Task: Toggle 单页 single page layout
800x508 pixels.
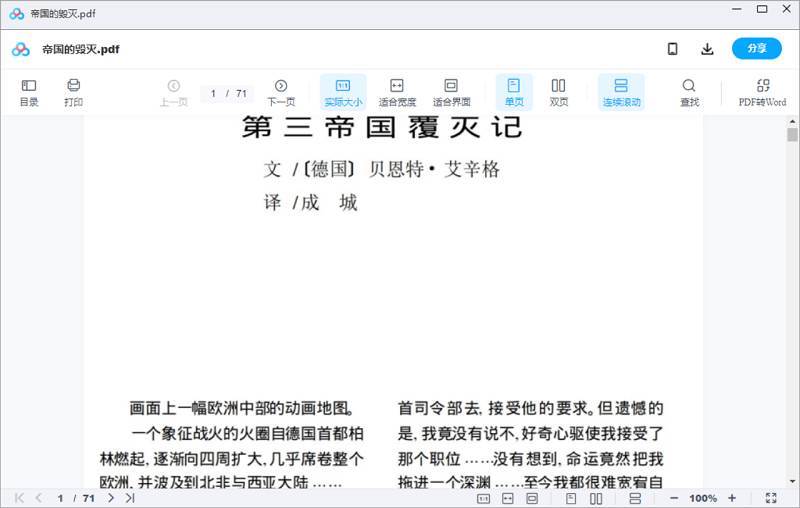Action: click(x=514, y=92)
